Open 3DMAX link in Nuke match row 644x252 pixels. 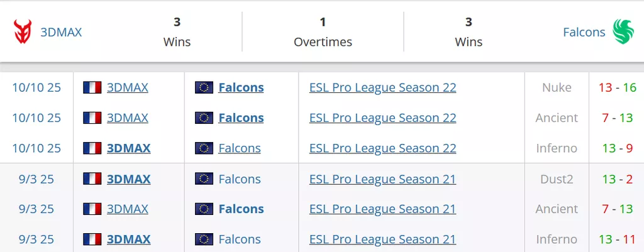(128, 87)
